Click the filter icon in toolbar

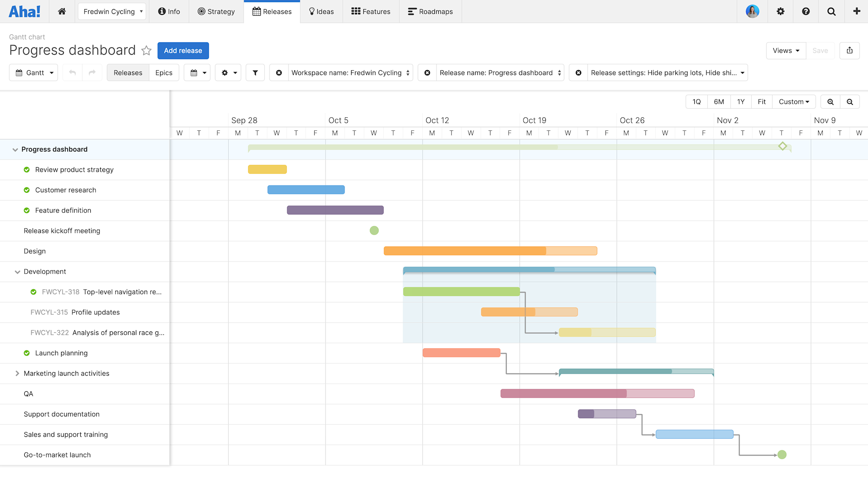tap(255, 72)
